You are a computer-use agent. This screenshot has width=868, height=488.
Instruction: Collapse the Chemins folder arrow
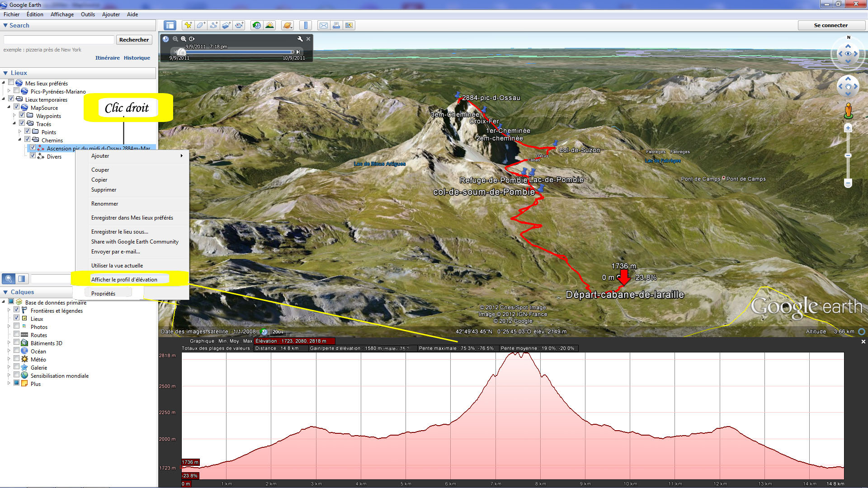pyautogui.click(x=19, y=140)
